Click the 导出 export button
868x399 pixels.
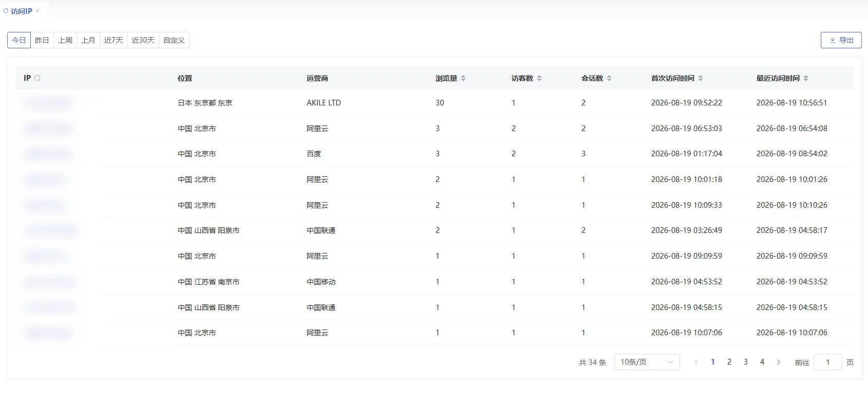click(x=841, y=40)
